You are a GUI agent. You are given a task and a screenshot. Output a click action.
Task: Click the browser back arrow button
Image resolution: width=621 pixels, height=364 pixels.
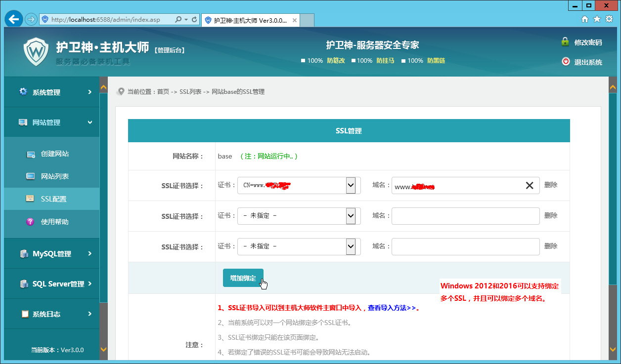14,19
